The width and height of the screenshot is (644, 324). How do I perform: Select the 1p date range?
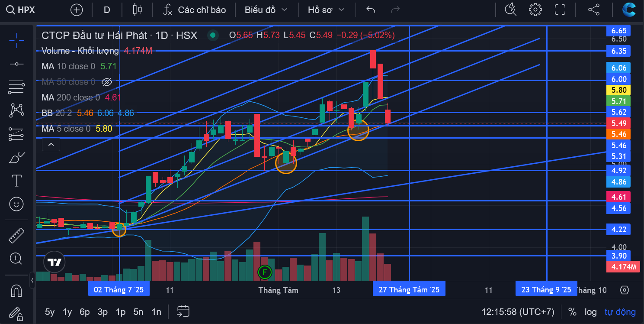click(120, 312)
